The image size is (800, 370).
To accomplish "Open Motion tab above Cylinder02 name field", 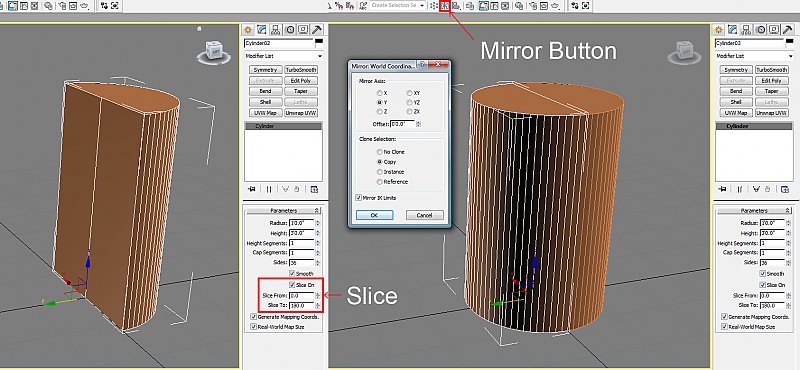I will (x=289, y=30).
